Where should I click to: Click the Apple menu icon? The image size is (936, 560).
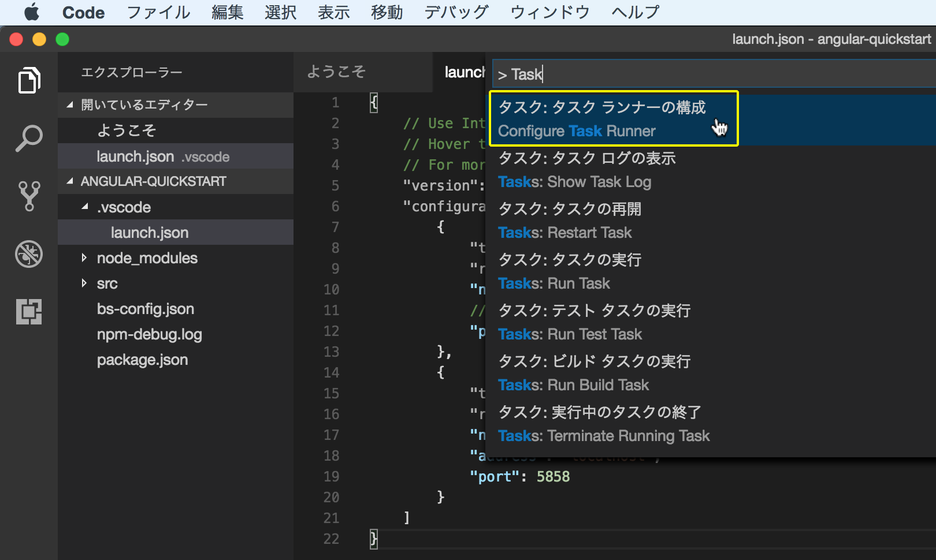[32, 12]
